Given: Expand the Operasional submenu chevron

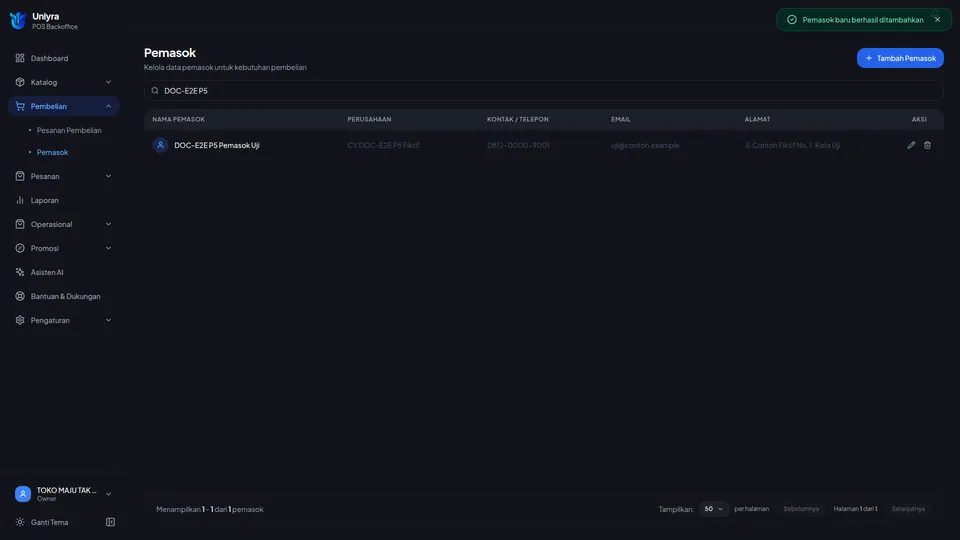Looking at the screenshot, I should [108, 224].
